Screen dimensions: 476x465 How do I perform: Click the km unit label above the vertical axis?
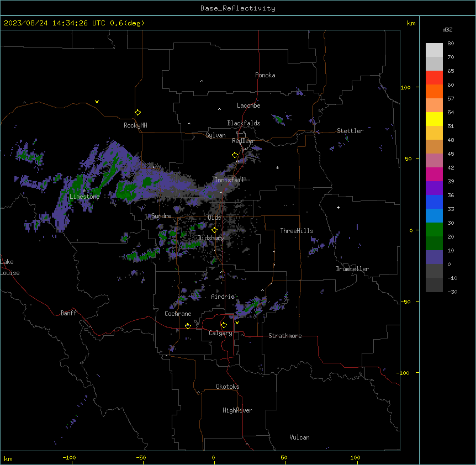[411, 23]
